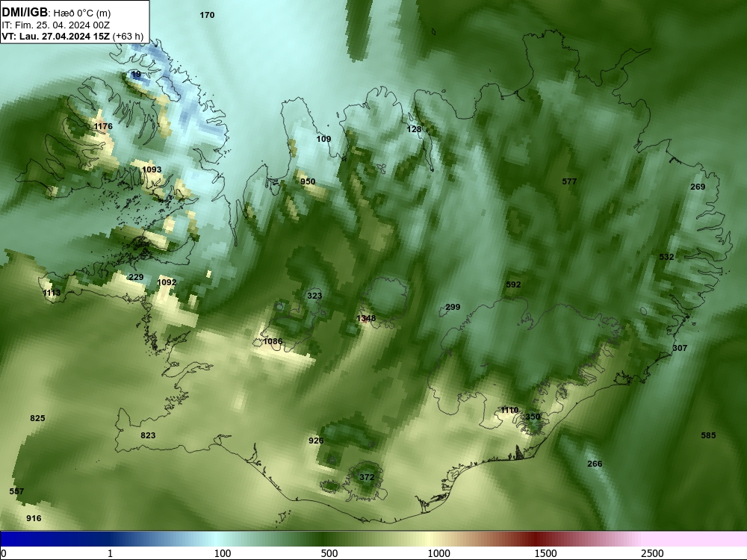Click the 323 value label
This screenshot has height=560, width=747.
click(314, 296)
